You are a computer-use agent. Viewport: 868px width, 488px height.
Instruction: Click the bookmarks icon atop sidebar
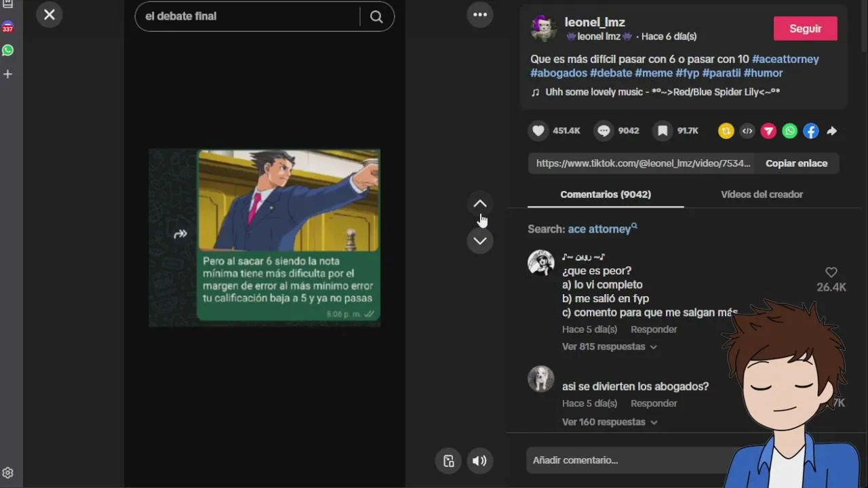pyautogui.click(x=8, y=4)
